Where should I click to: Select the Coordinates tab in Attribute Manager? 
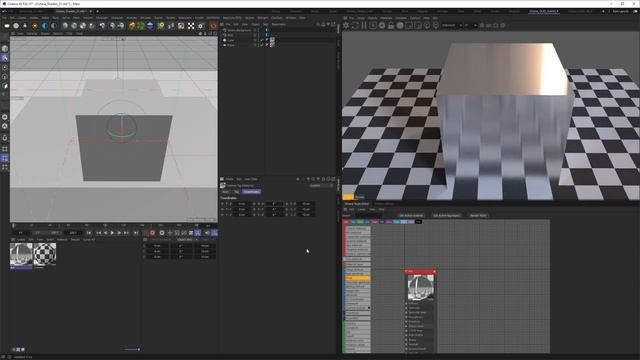pos(251,192)
